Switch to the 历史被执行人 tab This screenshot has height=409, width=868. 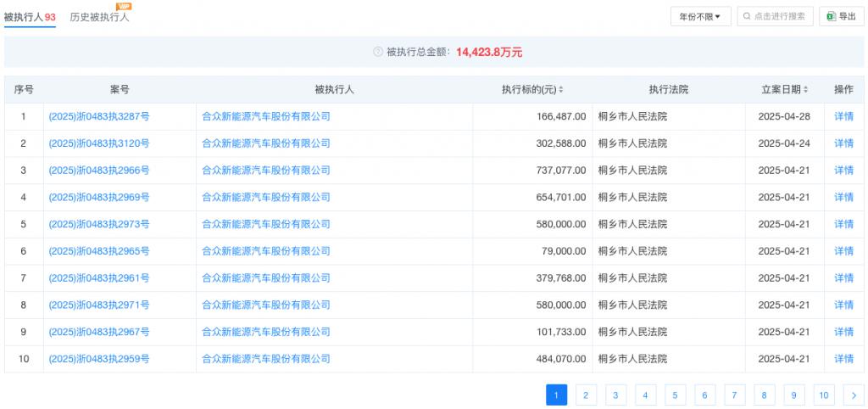(x=99, y=17)
